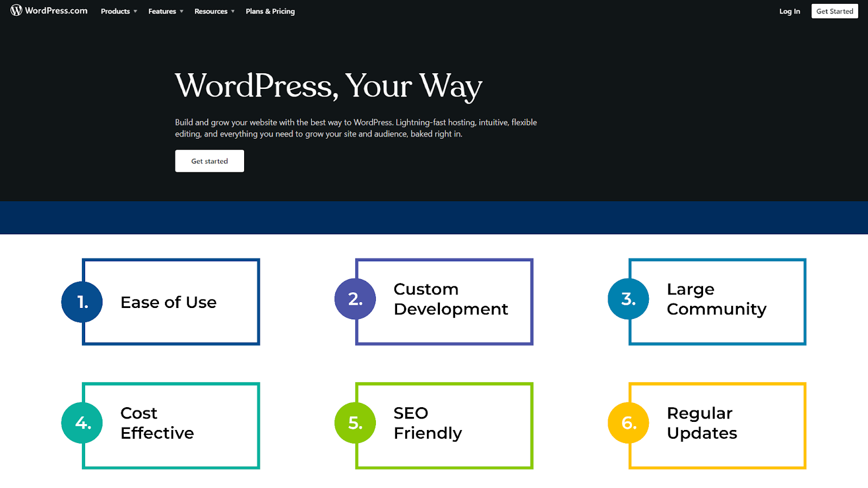Click the number 1 circle badge
Viewport: 868px width, 488px height.
click(x=82, y=302)
